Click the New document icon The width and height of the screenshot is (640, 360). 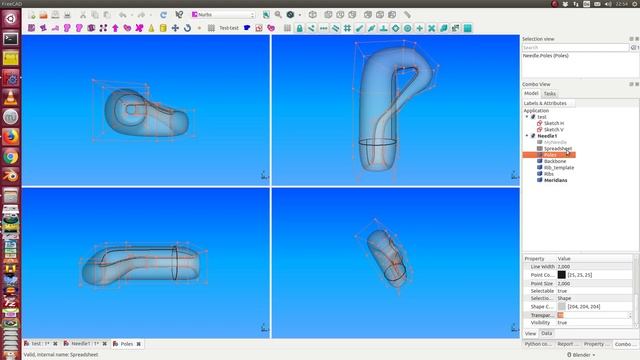(32, 15)
